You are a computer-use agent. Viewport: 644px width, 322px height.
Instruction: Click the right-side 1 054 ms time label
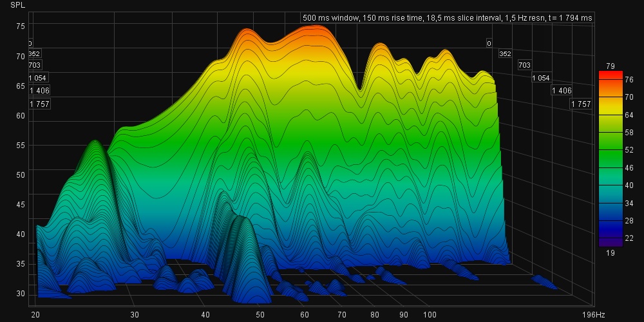[x=541, y=78]
